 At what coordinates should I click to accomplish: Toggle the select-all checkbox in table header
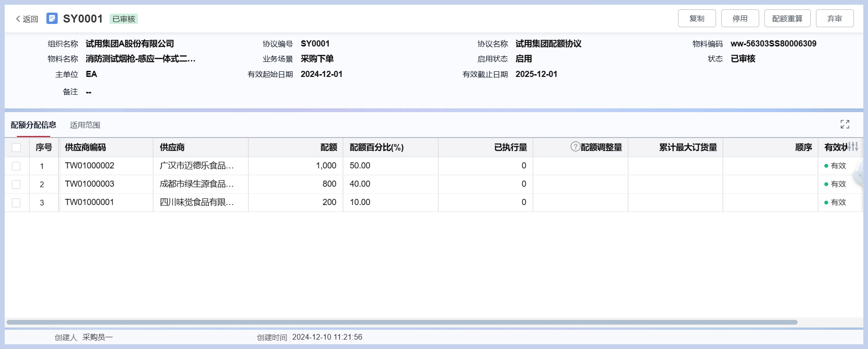(16, 147)
